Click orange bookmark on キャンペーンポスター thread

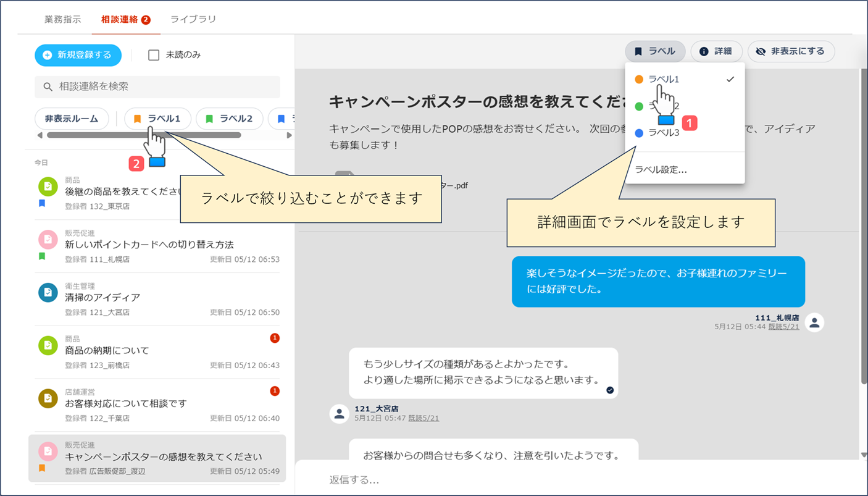click(x=42, y=468)
